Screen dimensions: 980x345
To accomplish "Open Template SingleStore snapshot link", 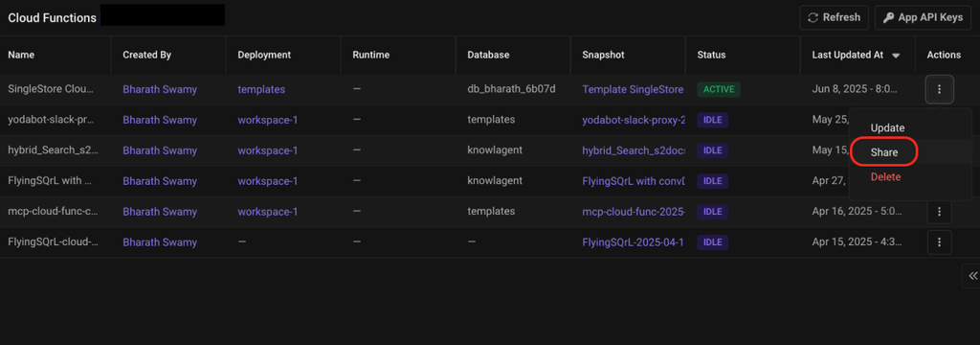I will tap(634, 89).
